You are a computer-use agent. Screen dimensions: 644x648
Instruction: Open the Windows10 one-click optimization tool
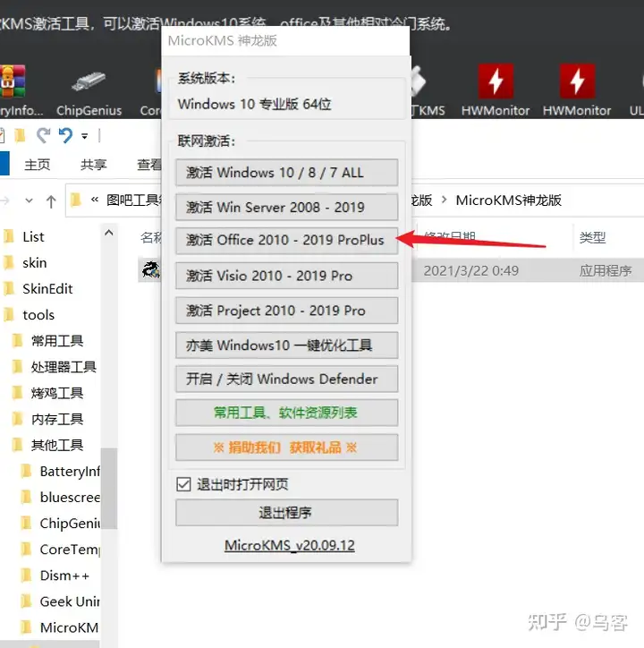[287, 345]
